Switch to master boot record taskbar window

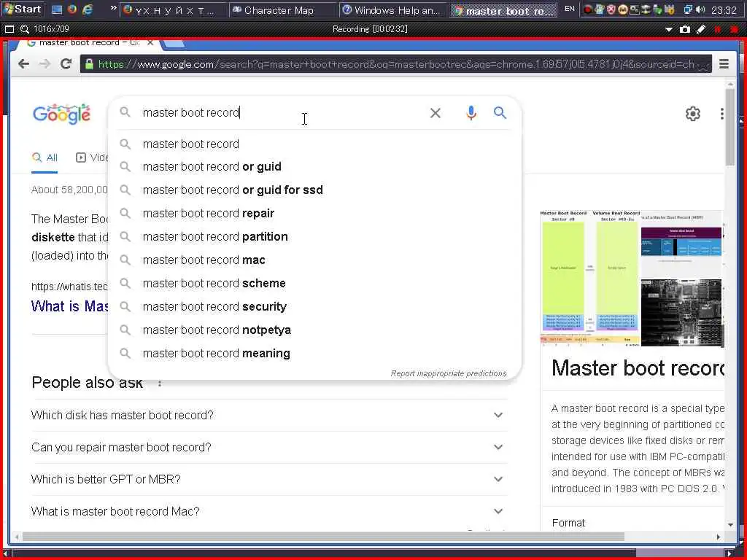(x=504, y=10)
